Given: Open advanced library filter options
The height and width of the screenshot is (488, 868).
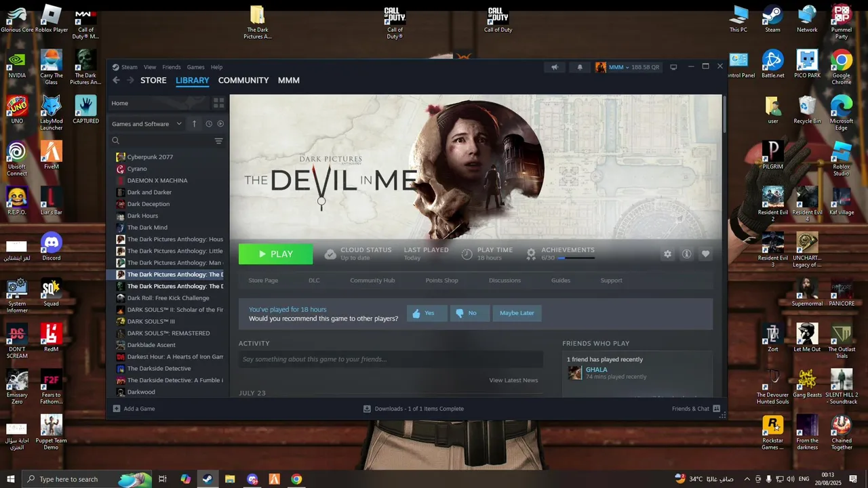Looking at the screenshot, I should click(x=218, y=141).
